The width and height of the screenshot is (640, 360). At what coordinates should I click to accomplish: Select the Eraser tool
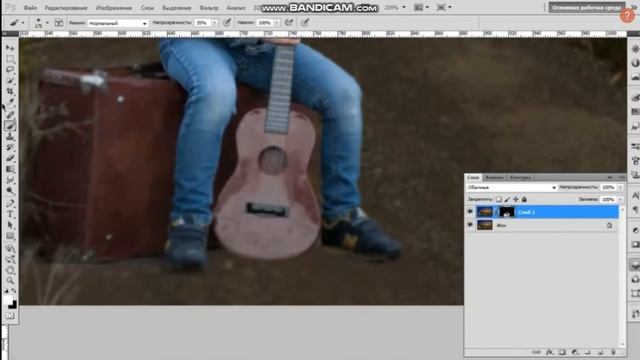pyautogui.click(x=10, y=158)
